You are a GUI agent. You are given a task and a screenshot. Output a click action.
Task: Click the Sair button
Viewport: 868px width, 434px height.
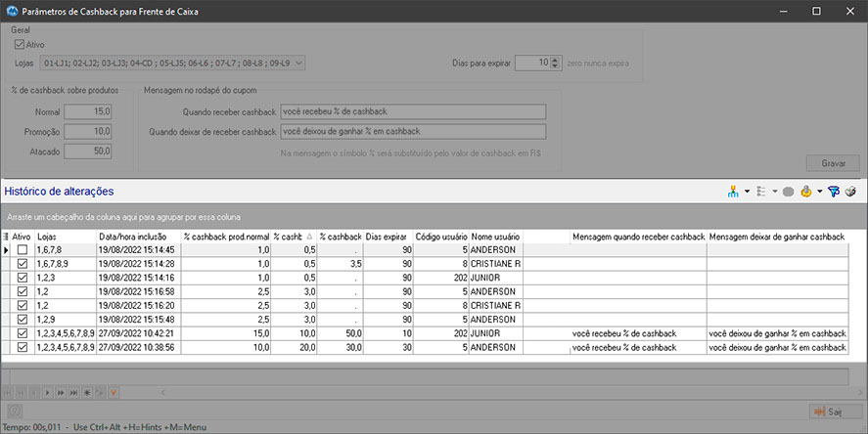[x=836, y=412]
